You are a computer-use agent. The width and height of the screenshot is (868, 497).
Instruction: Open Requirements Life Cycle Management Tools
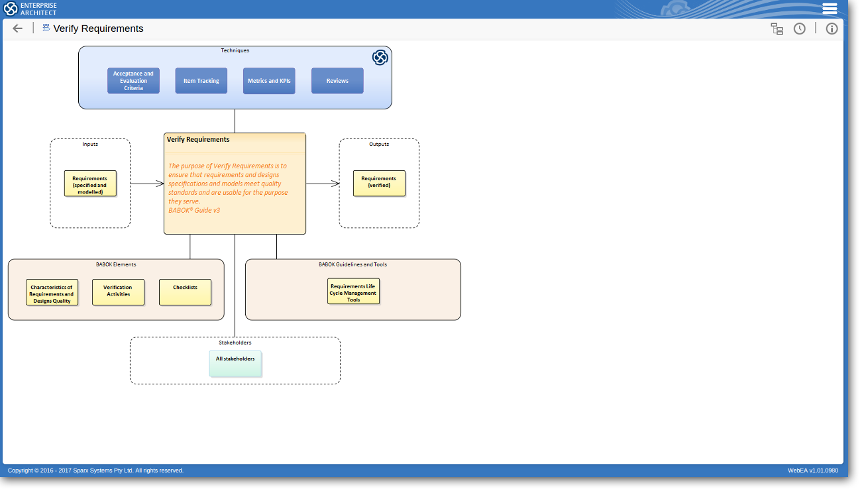353,292
